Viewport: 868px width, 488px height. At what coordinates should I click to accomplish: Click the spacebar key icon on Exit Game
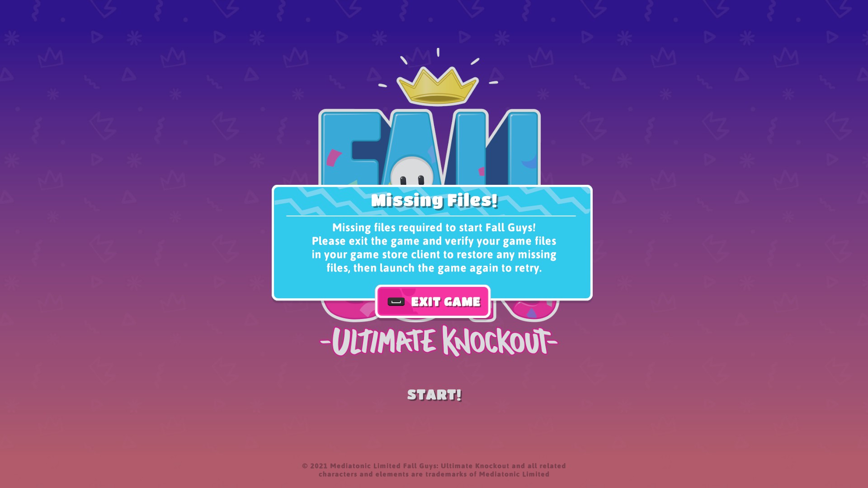point(396,302)
